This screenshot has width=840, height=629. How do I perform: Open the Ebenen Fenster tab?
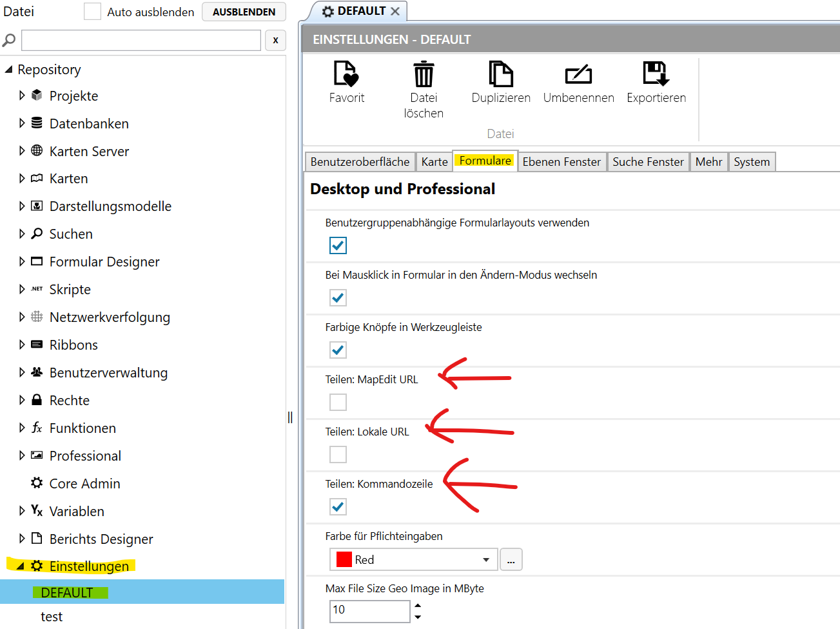coord(561,162)
